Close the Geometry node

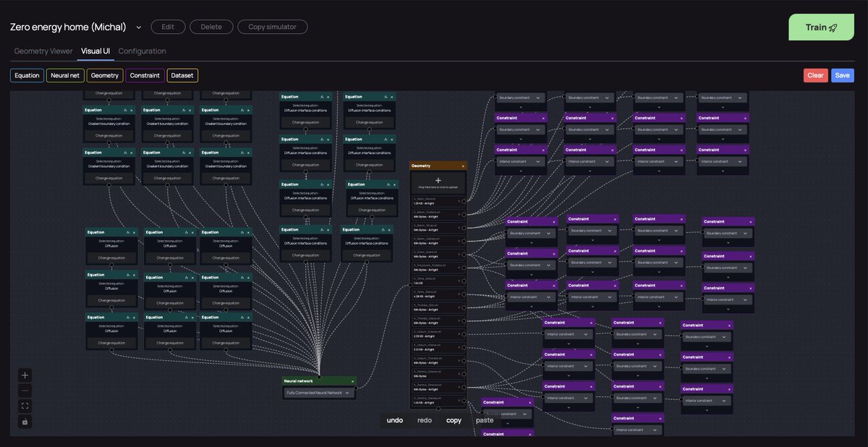463,166
